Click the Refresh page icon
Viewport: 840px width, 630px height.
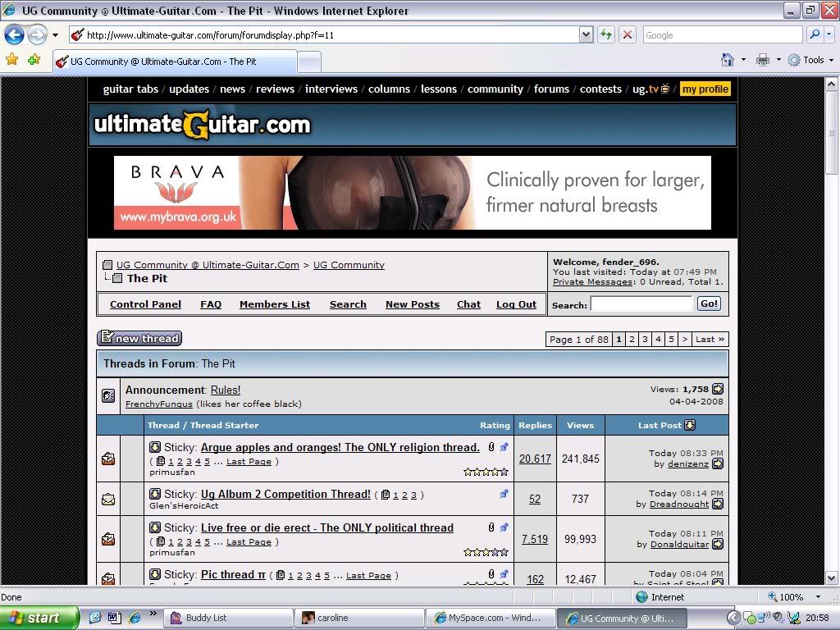(606, 34)
